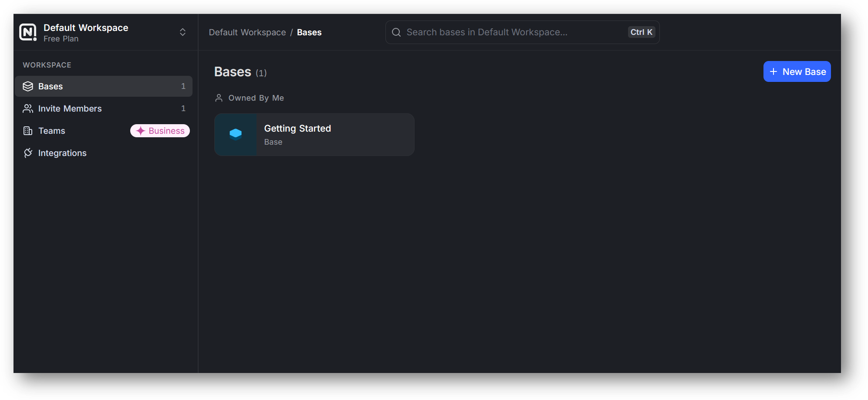
Task: Click the Default Workspace name header
Action: tap(86, 28)
